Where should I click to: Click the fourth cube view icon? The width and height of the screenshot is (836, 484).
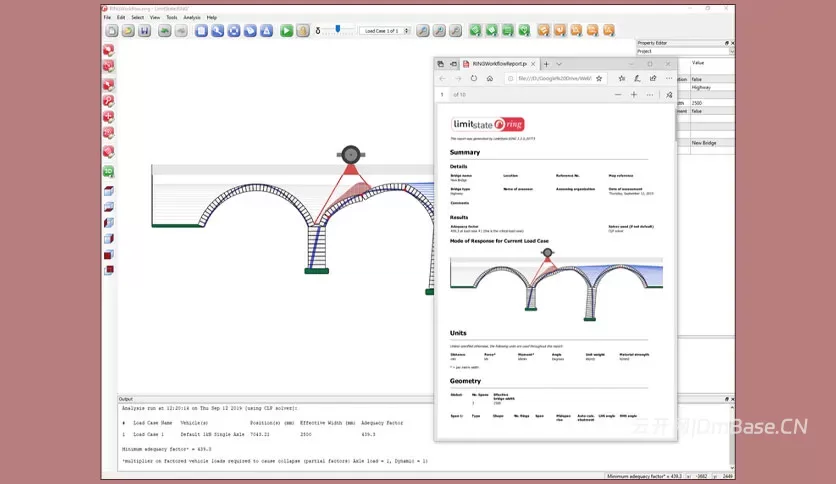pyautogui.click(x=109, y=239)
